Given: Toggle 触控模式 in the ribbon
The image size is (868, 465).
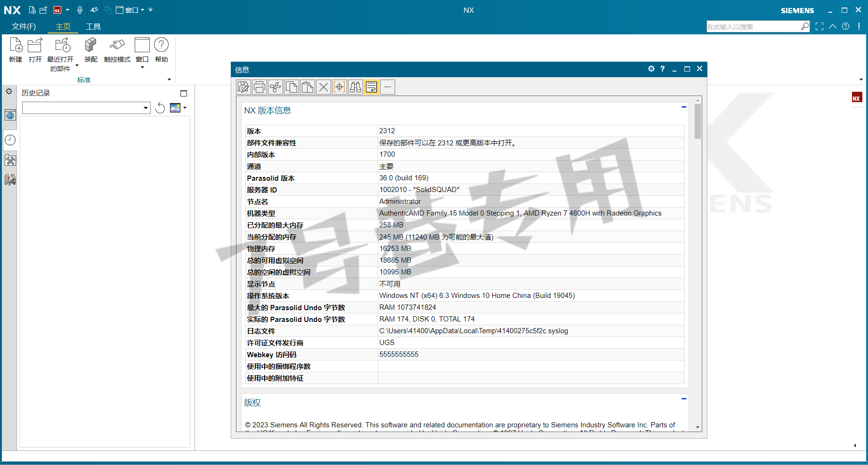Looking at the screenshot, I should pos(117,50).
